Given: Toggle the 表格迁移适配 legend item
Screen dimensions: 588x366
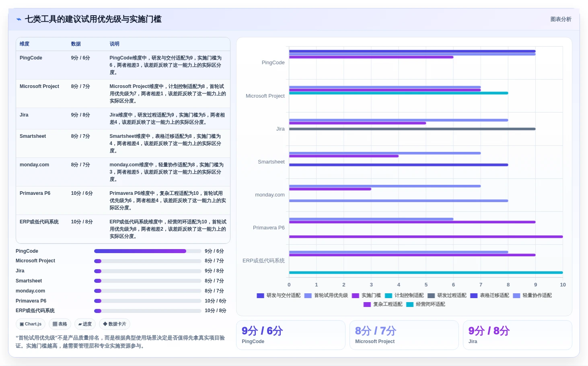Looking at the screenshot, I should [489, 295].
